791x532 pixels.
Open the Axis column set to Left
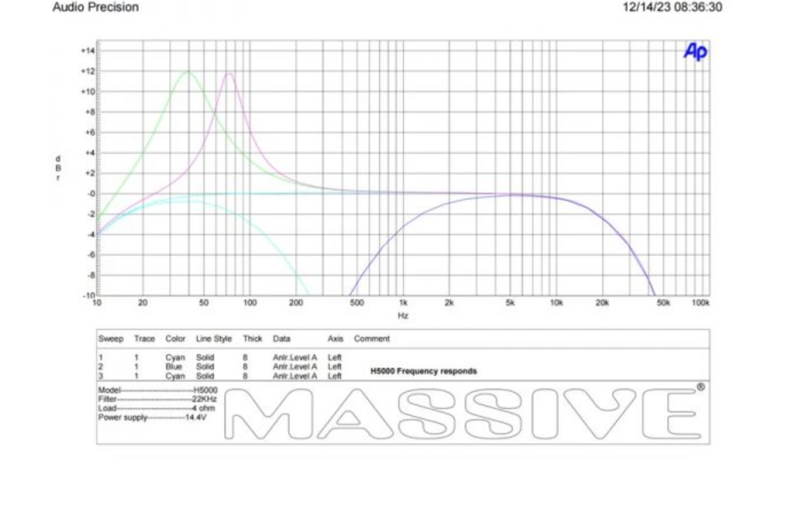click(337, 338)
